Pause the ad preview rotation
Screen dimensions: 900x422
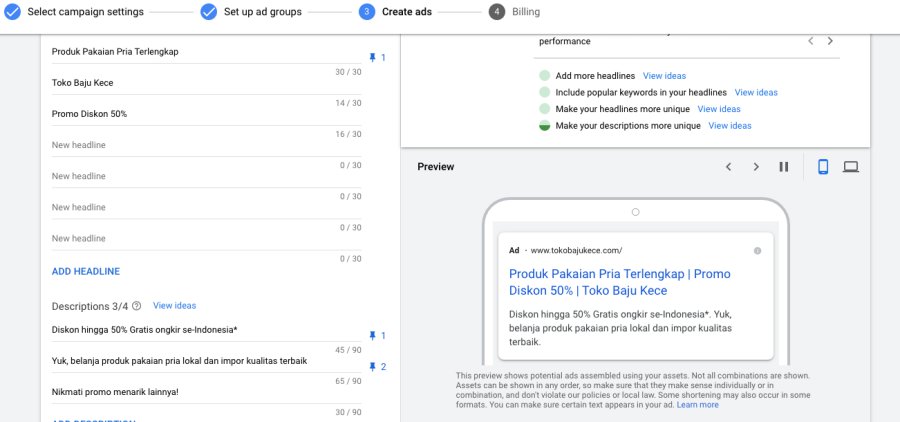(783, 167)
